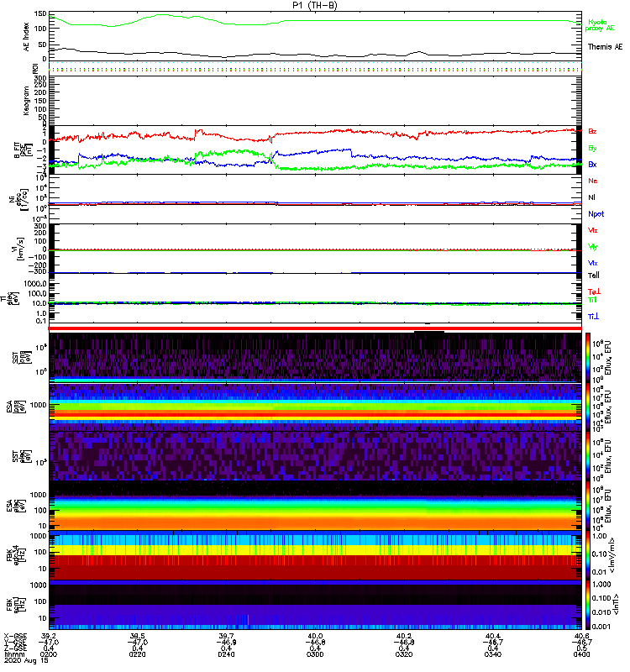Click the 0200 time label
This screenshot has width=630, height=672.
point(49,654)
